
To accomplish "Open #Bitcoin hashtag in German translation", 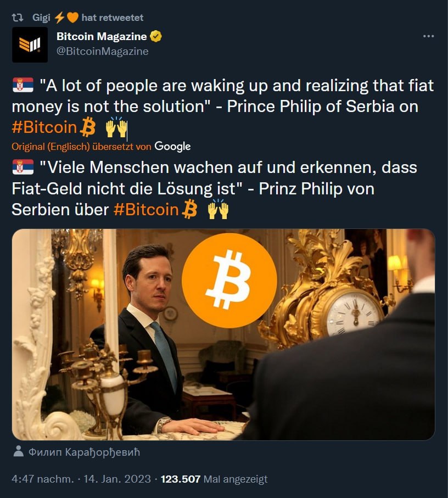I will click(x=146, y=210).
